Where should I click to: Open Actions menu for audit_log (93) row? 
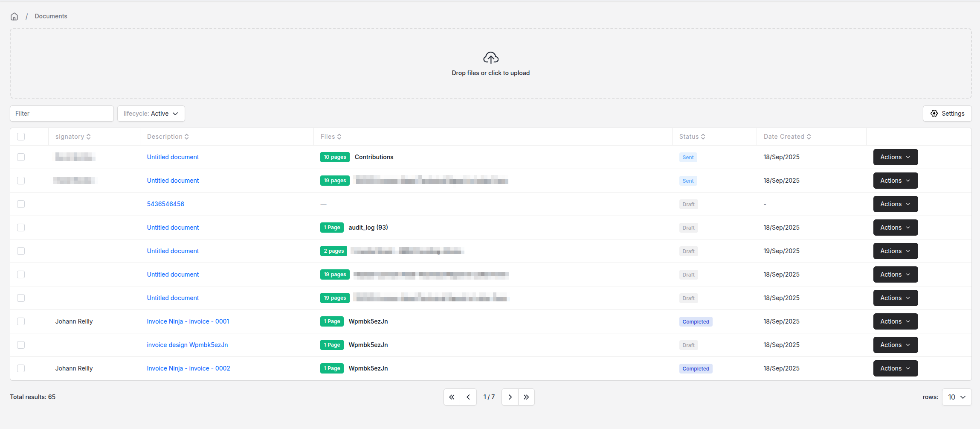(895, 228)
